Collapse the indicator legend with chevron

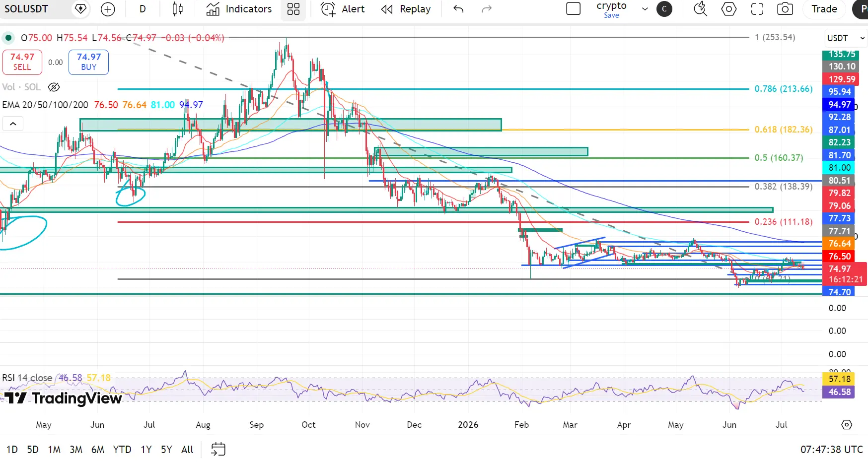pyautogui.click(x=13, y=124)
